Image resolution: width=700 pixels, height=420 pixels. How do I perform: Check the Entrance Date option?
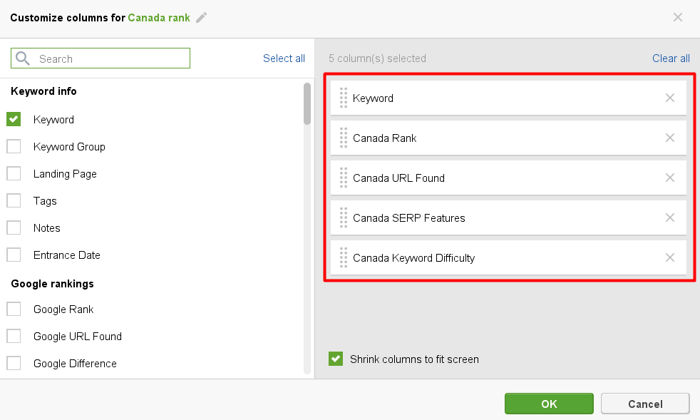click(x=13, y=255)
